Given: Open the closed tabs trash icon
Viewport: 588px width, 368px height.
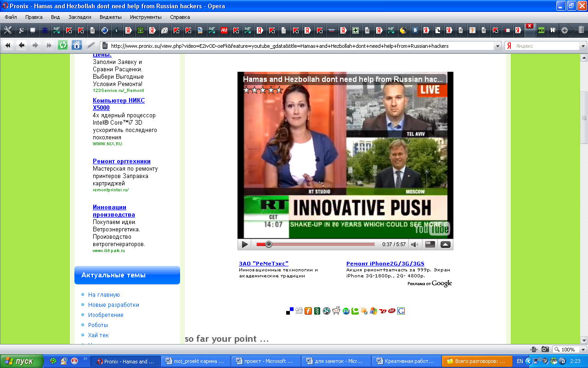Looking at the screenshot, I should click(581, 30).
